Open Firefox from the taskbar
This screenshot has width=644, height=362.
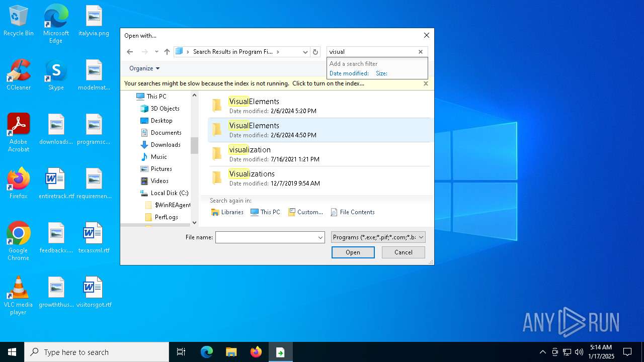pyautogui.click(x=256, y=352)
